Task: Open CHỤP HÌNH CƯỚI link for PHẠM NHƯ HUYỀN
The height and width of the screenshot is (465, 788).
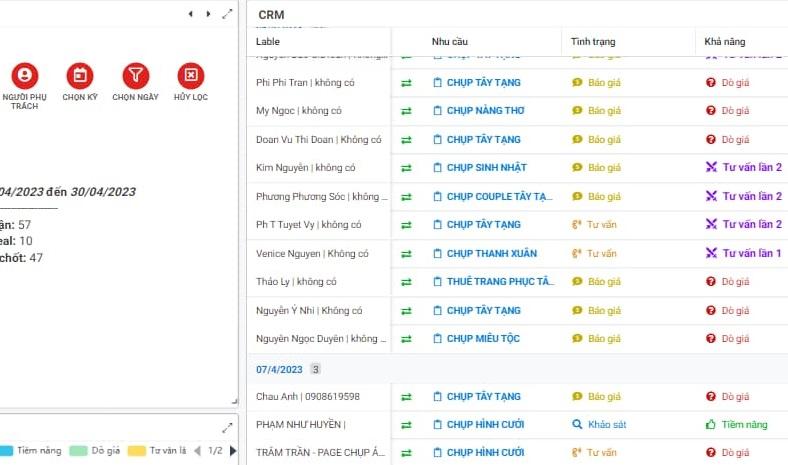Action: click(x=485, y=425)
